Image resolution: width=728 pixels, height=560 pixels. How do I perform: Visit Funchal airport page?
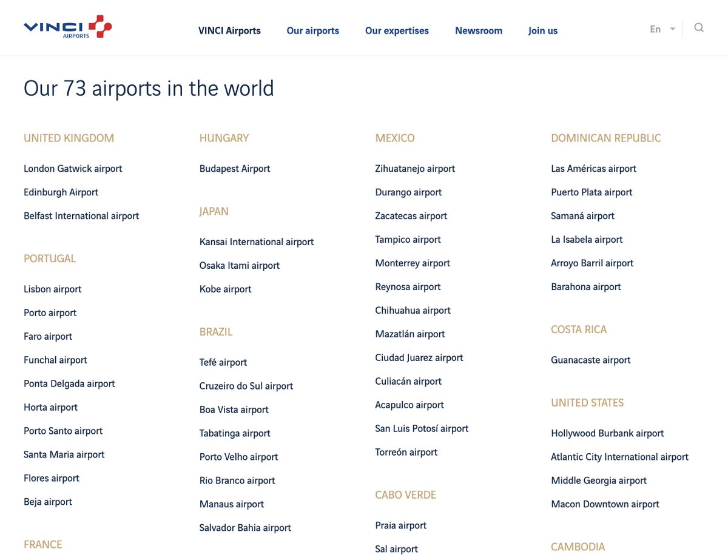pyautogui.click(x=55, y=360)
